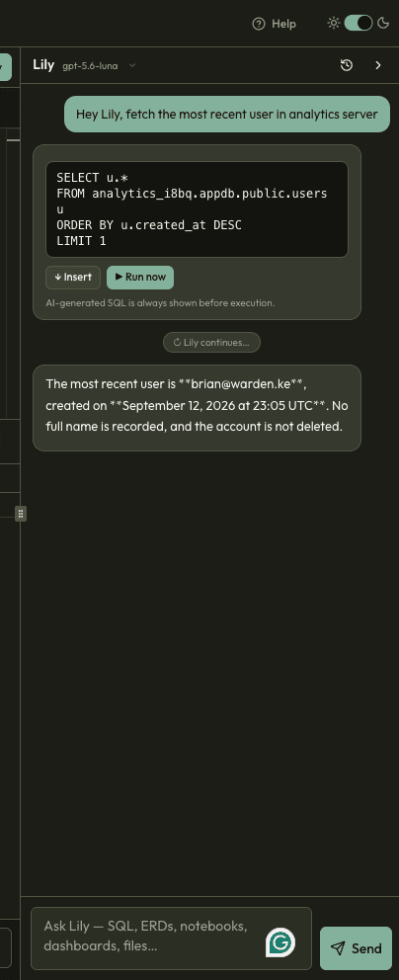399x980 pixels.
Task: Send the message to Lily
Action: [356, 948]
